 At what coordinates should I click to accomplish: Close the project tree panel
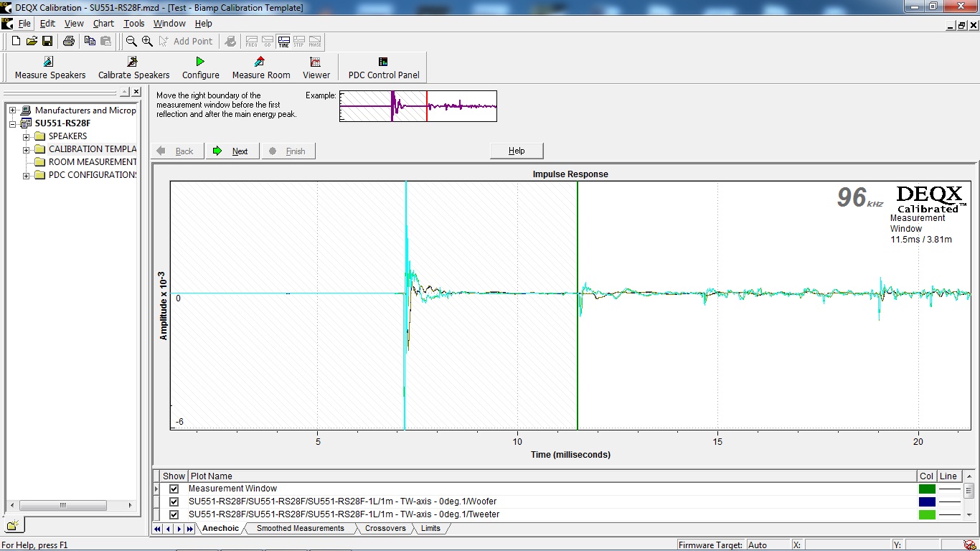click(136, 92)
